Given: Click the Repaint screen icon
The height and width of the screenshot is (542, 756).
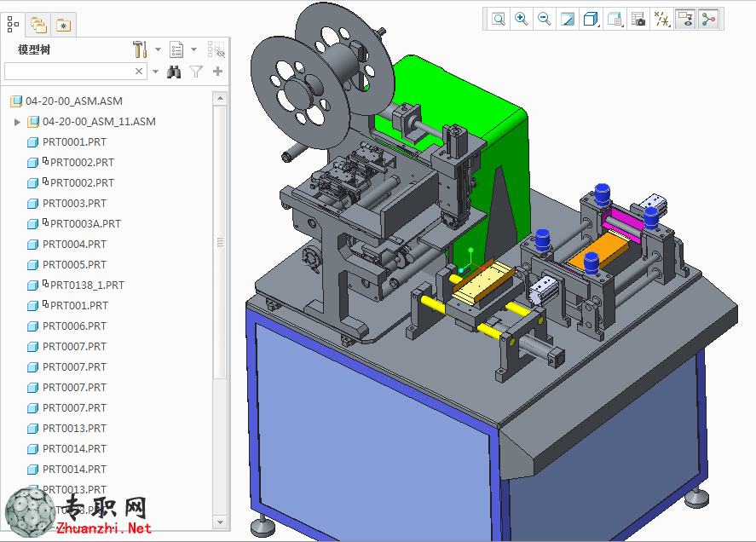Looking at the screenshot, I should pos(568,20).
